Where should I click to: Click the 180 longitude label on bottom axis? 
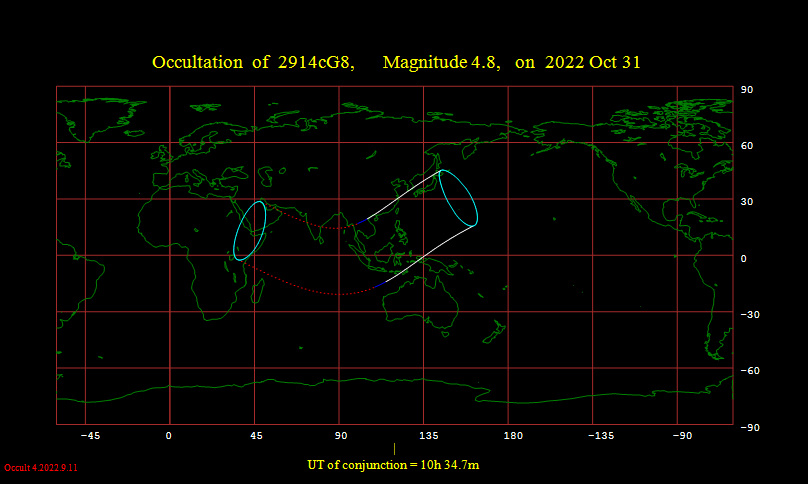513,436
